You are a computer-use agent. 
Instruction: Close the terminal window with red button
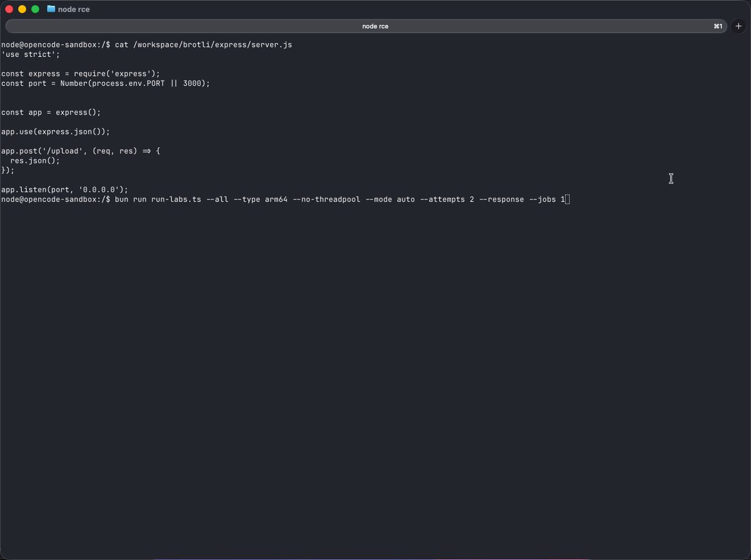[9, 9]
